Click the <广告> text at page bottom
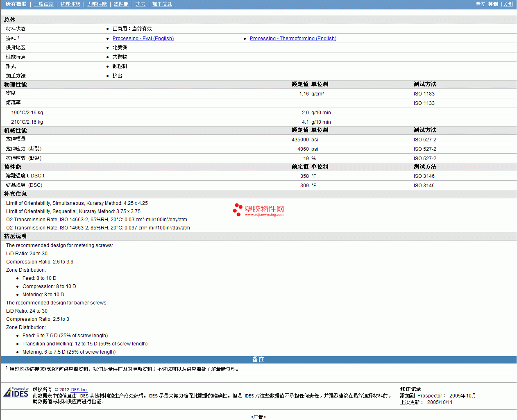This screenshot has height=420, width=517. 258,417
